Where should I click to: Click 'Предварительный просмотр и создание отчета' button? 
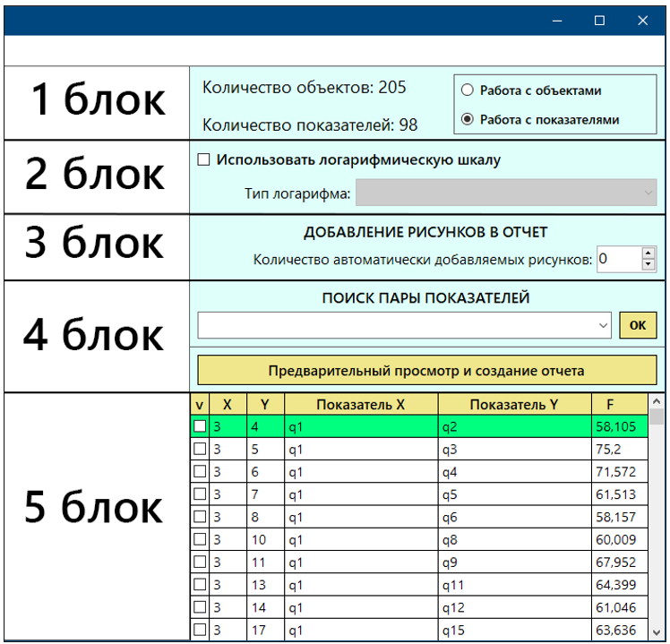click(x=426, y=371)
